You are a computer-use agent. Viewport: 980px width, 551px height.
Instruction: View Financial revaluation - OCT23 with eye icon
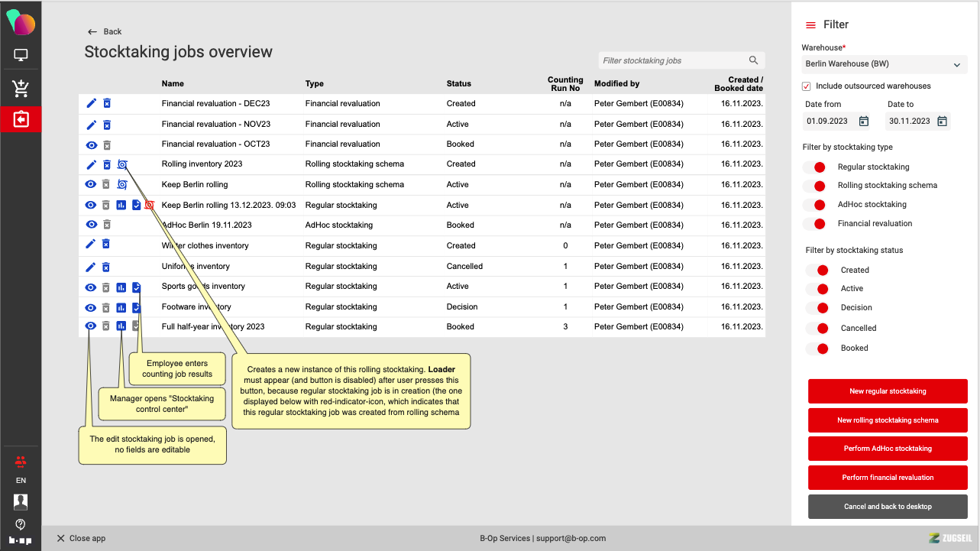point(92,144)
